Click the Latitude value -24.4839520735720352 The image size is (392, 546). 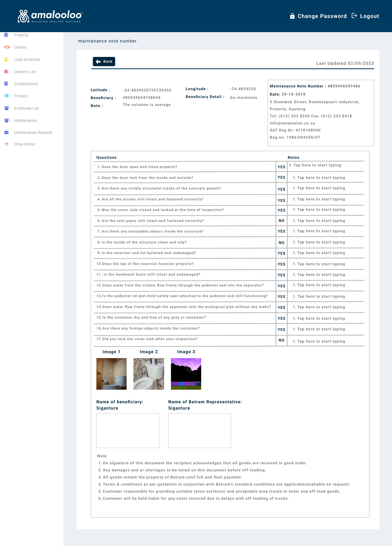[x=147, y=90]
